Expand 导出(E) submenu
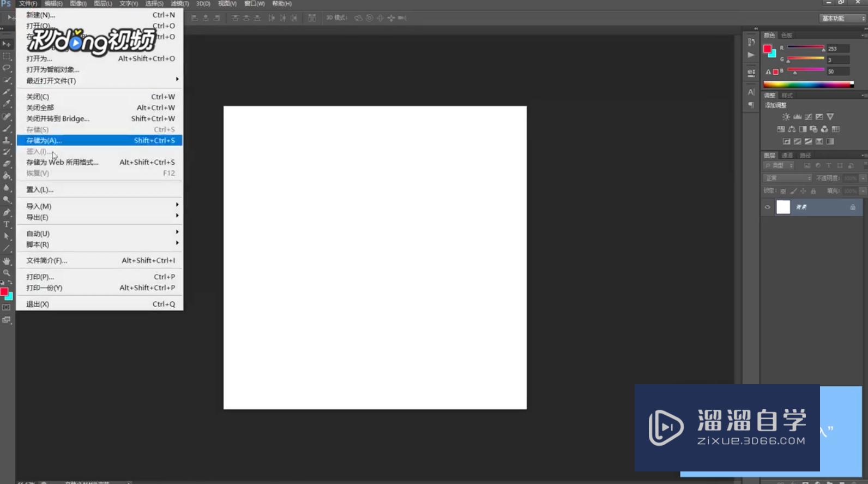The height and width of the screenshot is (484, 868). (x=99, y=217)
